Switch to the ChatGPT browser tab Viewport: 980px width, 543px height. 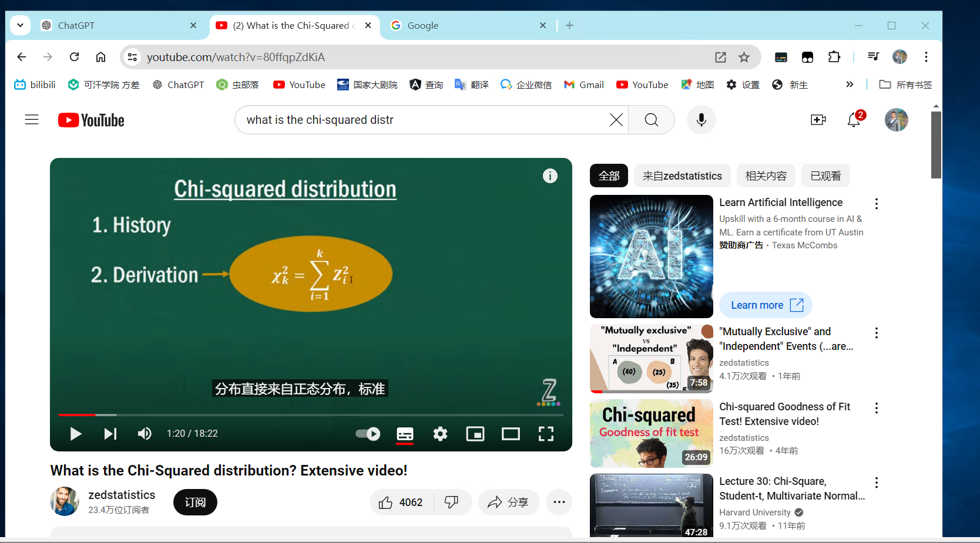tap(118, 25)
